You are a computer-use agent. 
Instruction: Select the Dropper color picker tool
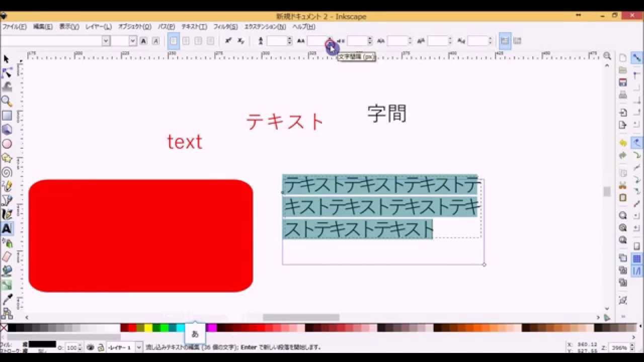7,300
